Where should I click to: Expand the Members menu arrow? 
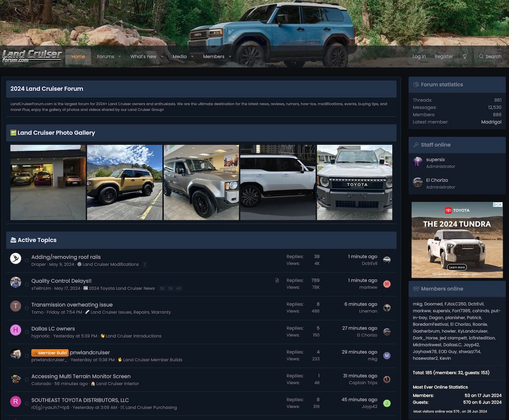(230, 56)
